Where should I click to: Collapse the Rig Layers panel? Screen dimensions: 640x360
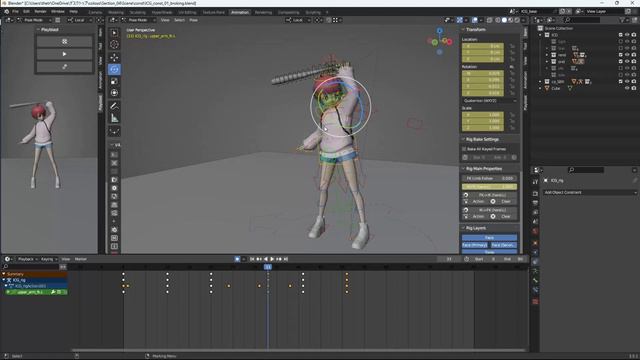tap(463, 228)
